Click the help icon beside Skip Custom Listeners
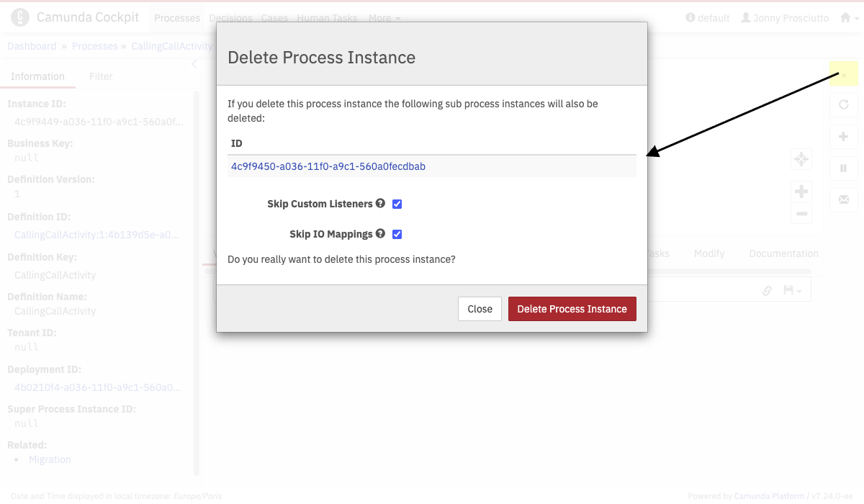 (380, 204)
